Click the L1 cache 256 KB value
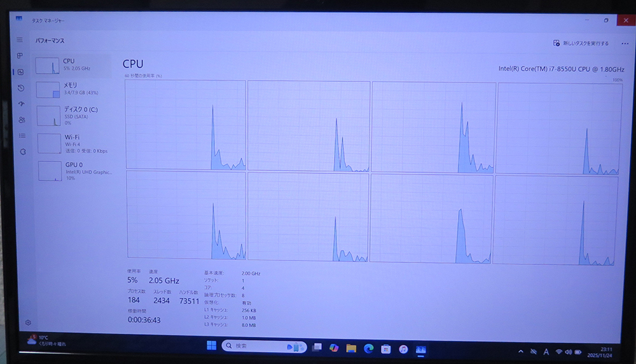 [249, 311]
